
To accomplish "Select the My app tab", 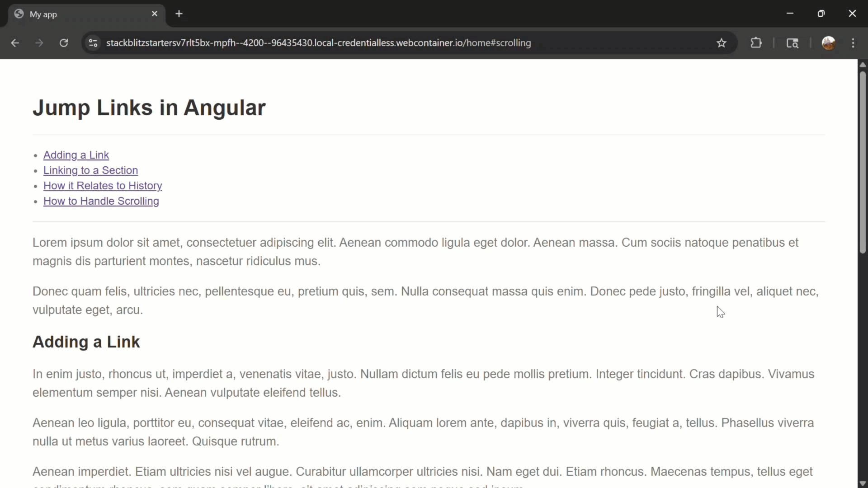I will 86,14.
